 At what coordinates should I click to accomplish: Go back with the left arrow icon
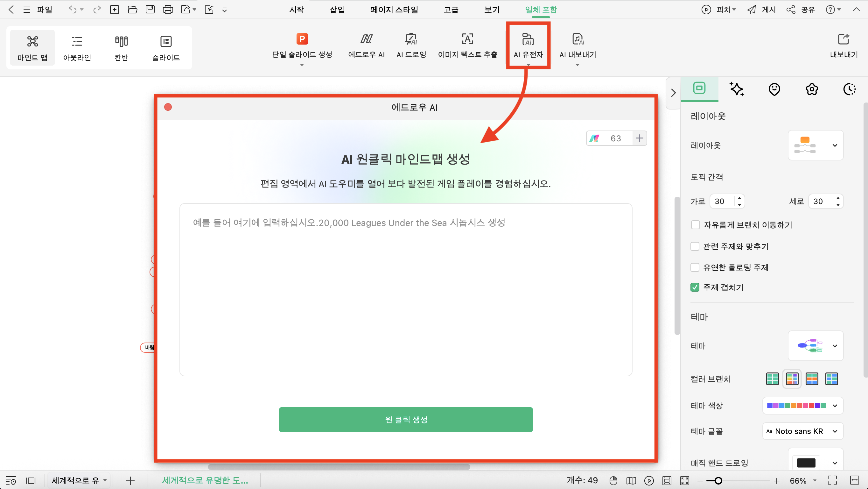(11, 10)
